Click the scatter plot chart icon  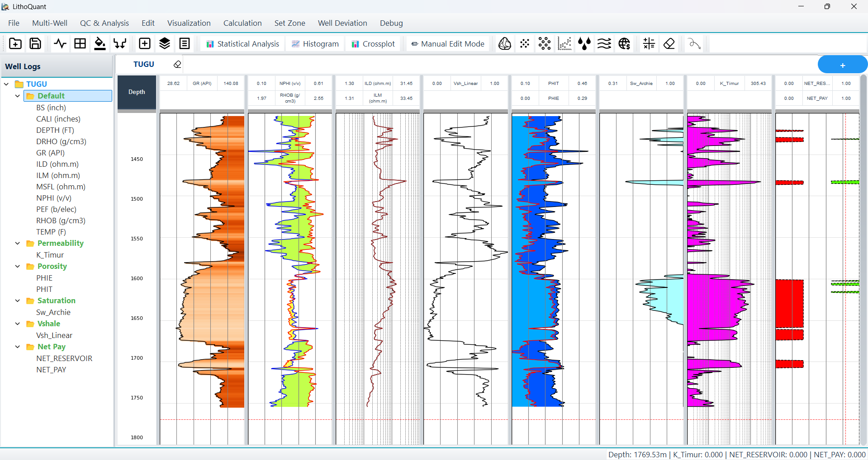click(564, 43)
